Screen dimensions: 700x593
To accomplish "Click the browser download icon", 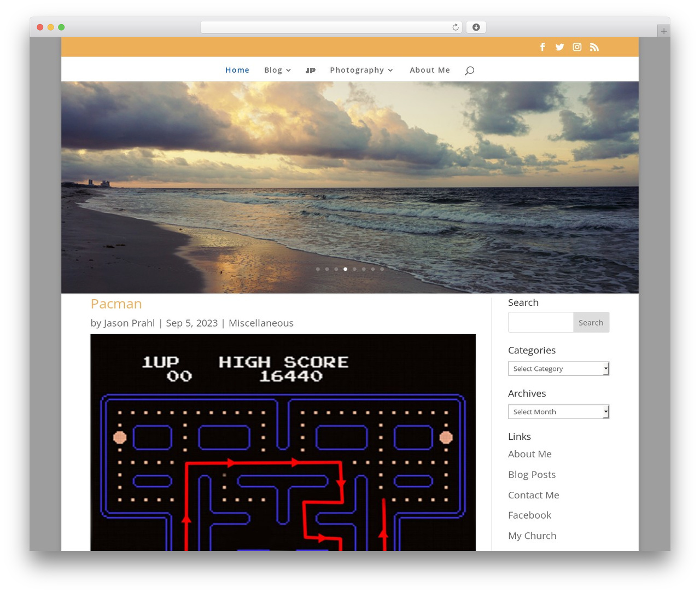I will click(476, 27).
